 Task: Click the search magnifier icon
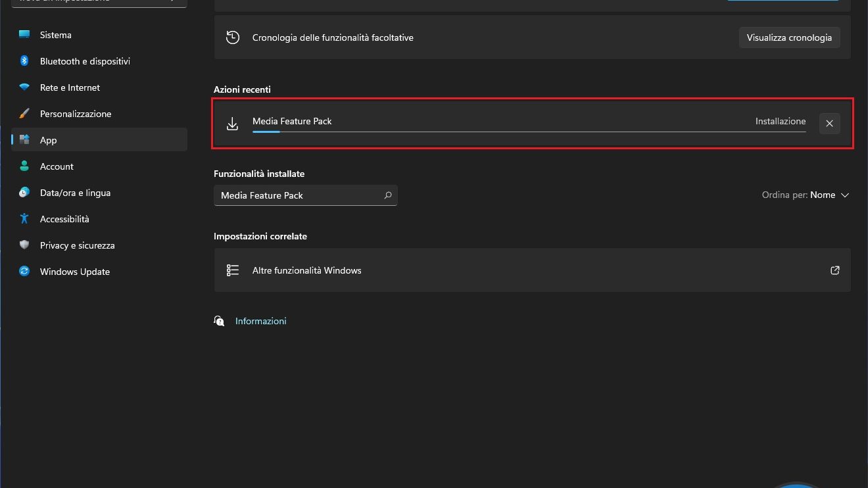click(388, 195)
